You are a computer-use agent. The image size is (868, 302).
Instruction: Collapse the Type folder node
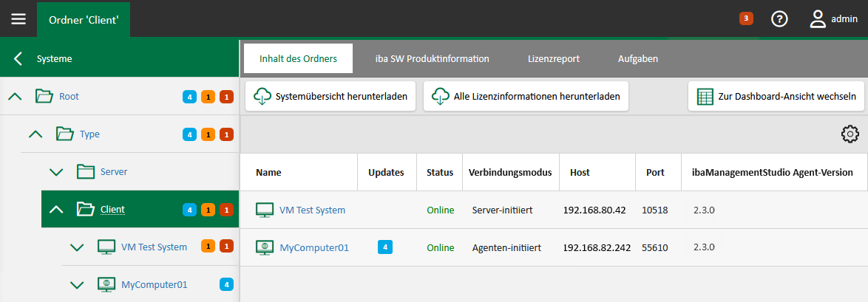point(35,134)
